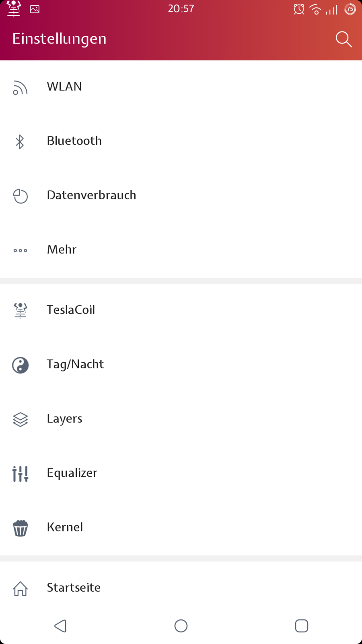Tap the Layers stack icon

20,419
